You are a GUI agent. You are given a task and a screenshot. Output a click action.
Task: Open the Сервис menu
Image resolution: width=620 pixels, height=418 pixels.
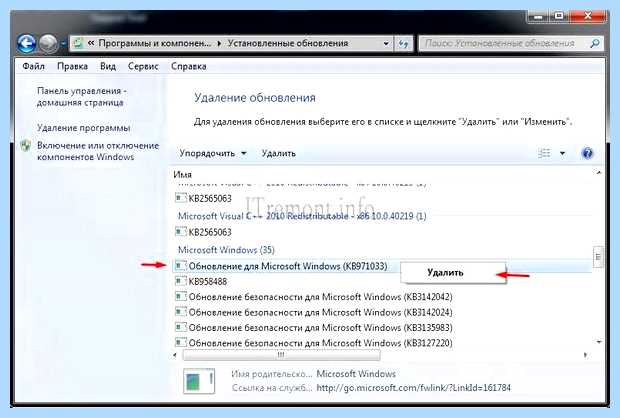[143, 66]
